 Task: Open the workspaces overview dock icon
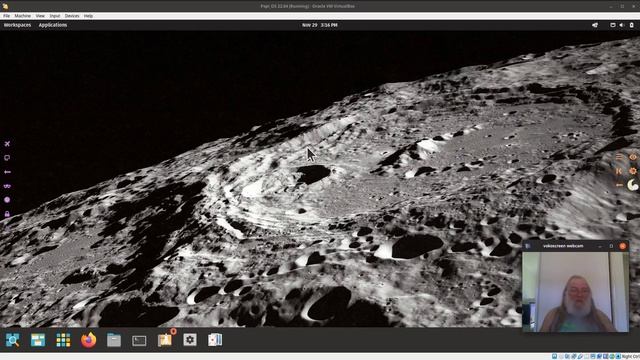pyautogui.click(x=38, y=340)
